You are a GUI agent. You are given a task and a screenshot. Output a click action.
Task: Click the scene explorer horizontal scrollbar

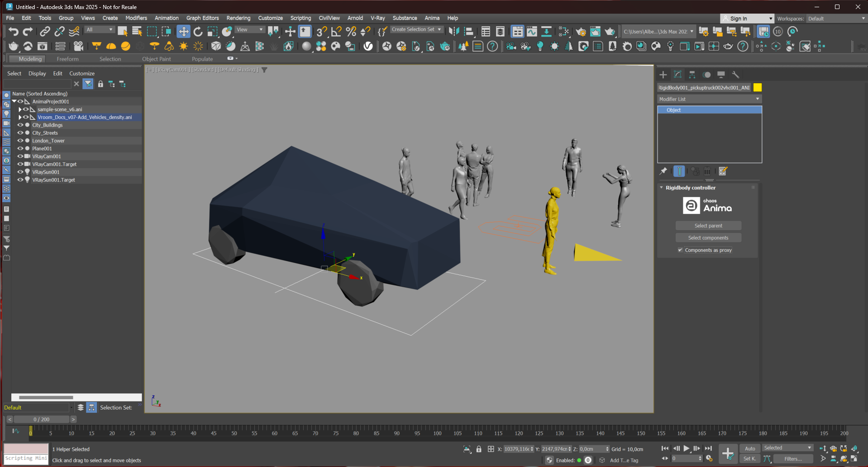[76, 397]
